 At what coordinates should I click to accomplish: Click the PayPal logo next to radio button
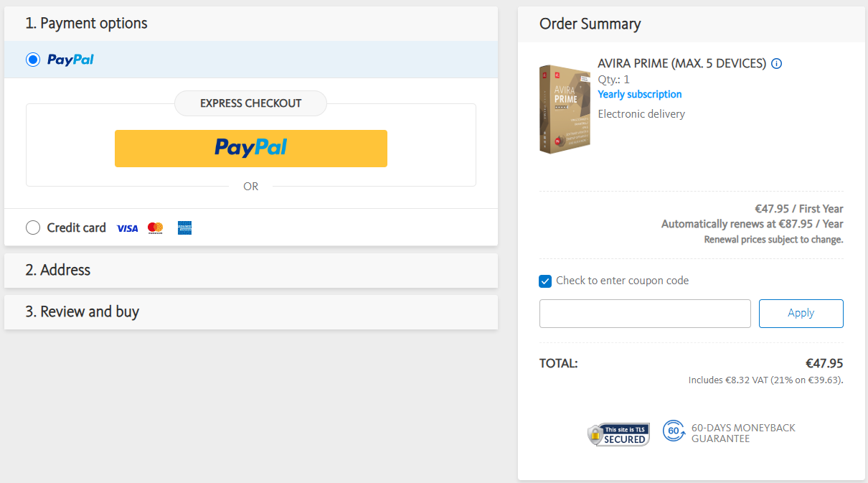(x=70, y=60)
